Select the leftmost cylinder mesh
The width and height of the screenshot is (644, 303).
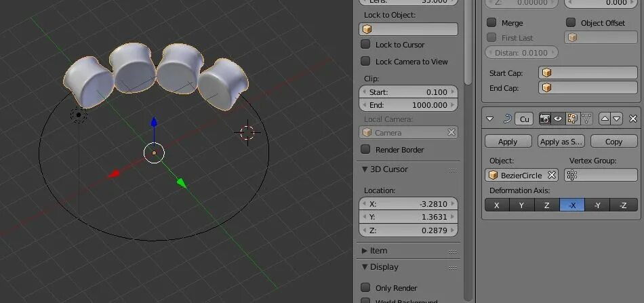coord(88,83)
